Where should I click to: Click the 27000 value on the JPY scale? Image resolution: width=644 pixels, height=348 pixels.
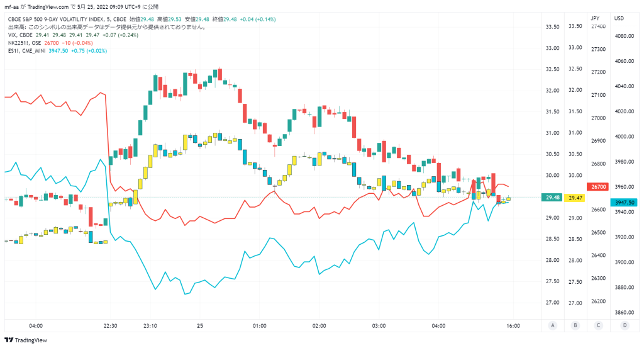tap(598, 118)
